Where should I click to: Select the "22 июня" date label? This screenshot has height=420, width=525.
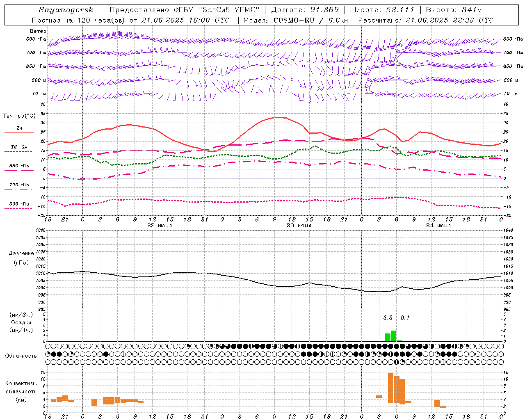pyautogui.click(x=160, y=226)
